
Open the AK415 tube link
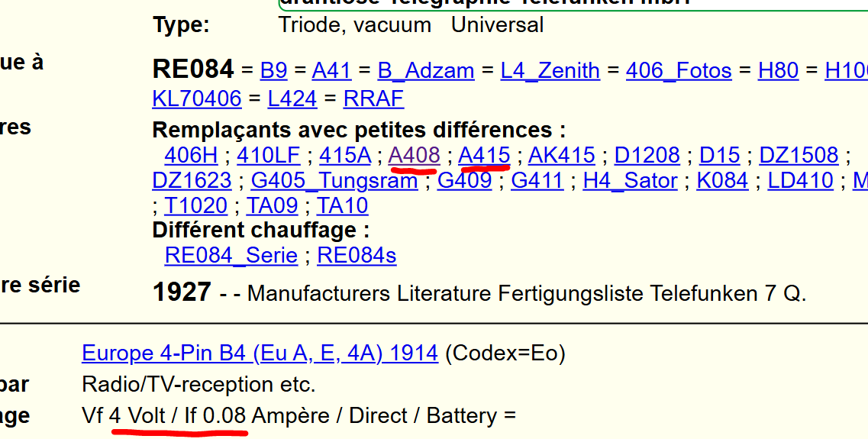(562, 155)
